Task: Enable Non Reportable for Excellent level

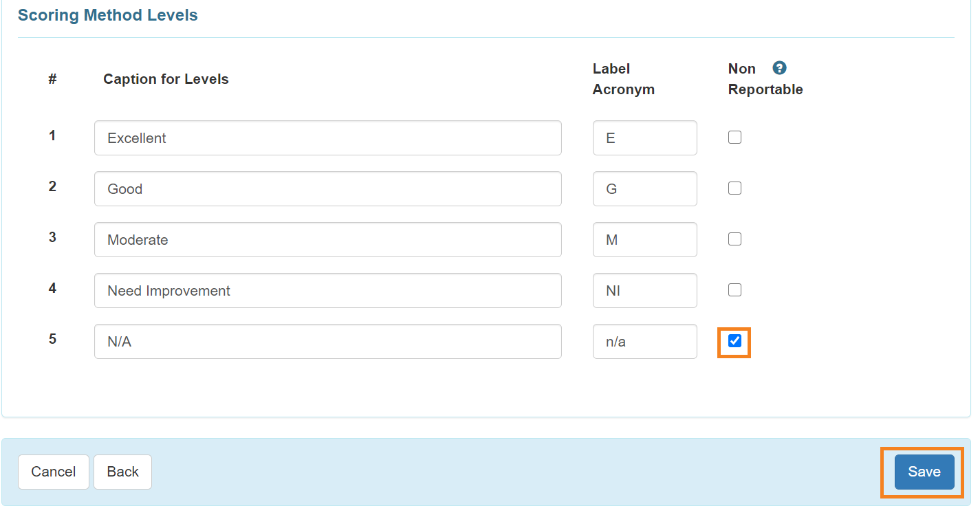Action: (x=734, y=138)
